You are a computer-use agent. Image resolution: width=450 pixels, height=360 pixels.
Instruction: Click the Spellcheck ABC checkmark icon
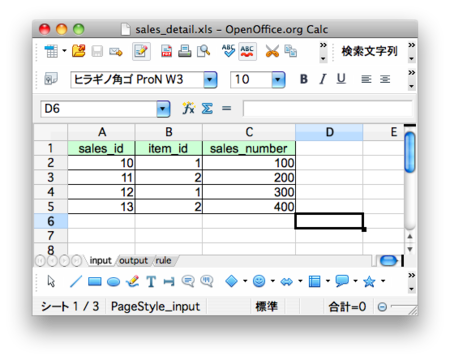click(229, 51)
